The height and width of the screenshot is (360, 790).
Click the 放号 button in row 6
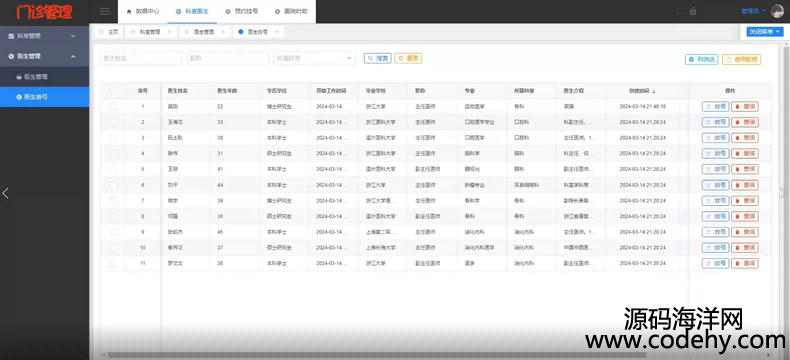715,185
